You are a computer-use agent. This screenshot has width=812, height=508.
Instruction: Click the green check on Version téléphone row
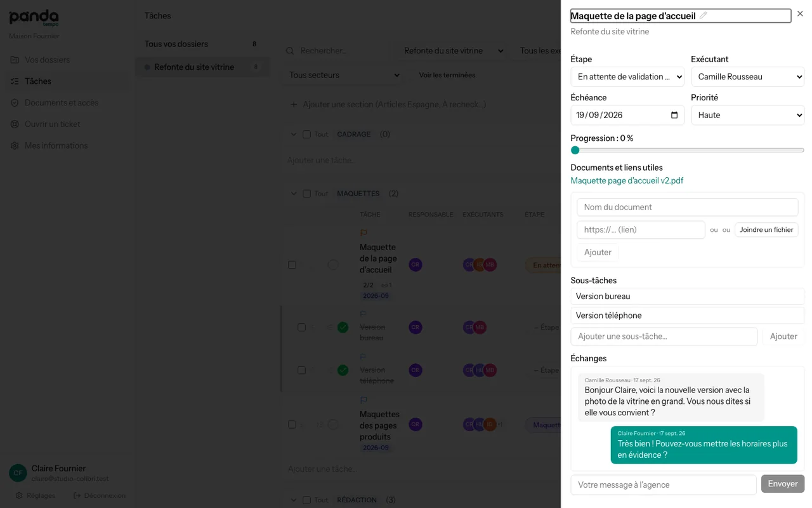343,370
